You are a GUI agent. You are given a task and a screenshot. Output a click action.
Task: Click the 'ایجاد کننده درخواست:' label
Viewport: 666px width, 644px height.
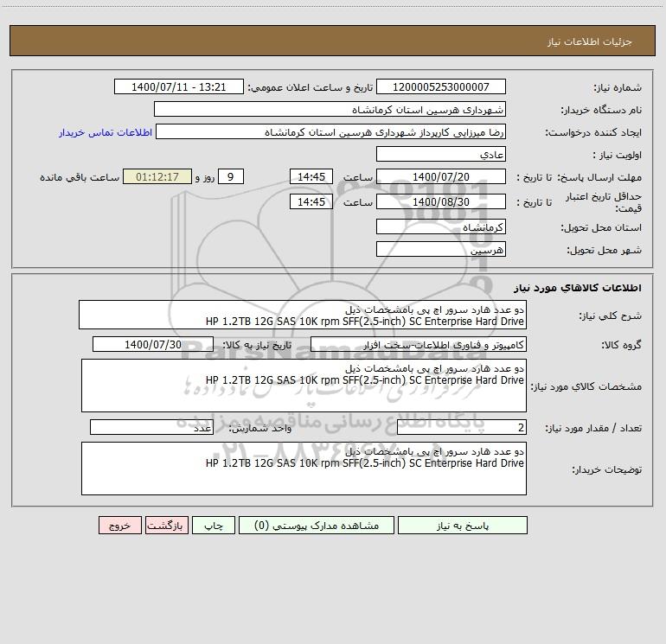[593, 132]
